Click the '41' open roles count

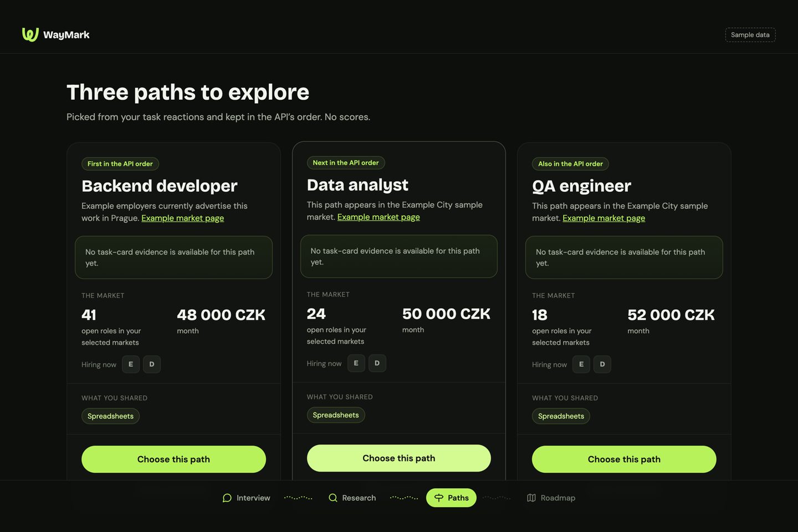89,315
